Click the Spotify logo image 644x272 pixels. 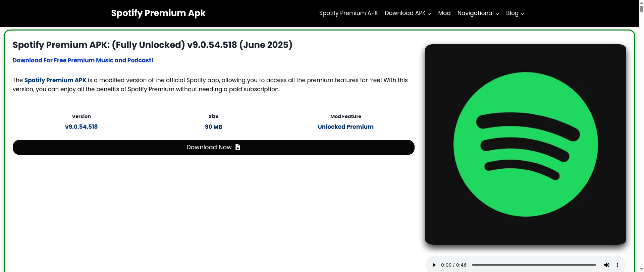526,144
